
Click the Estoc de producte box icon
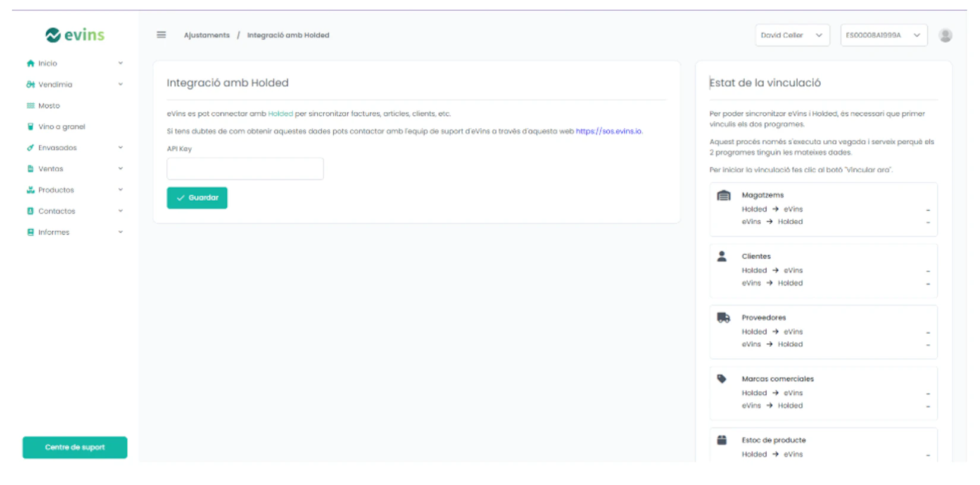click(722, 440)
